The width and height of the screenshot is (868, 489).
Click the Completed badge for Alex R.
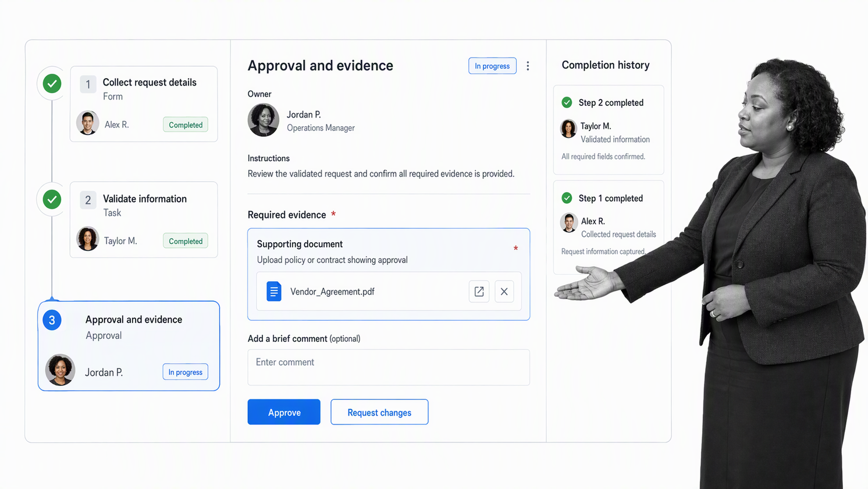pyautogui.click(x=186, y=125)
